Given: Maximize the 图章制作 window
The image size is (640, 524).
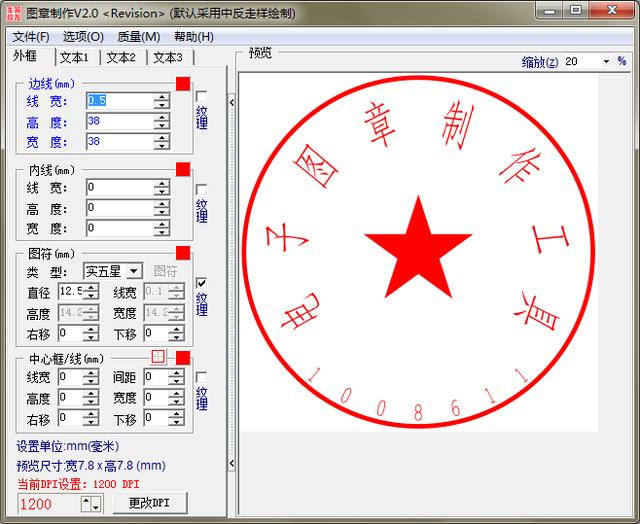Looking at the screenshot, I should [576, 11].
